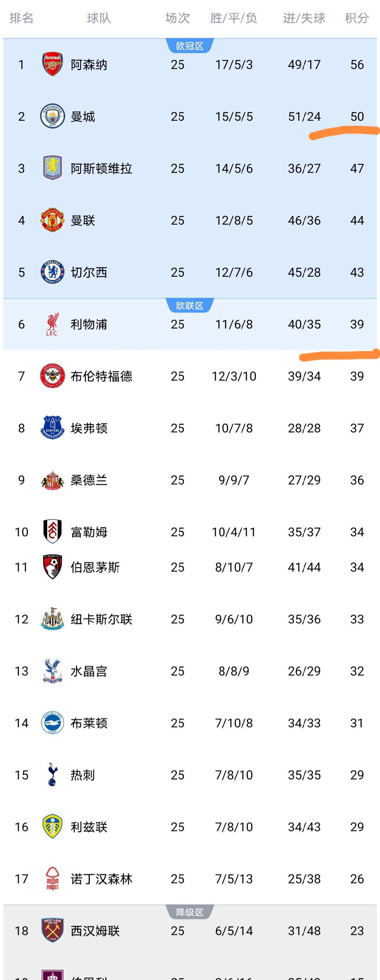Tap the Nottingham Forest tree logo

click(x=52, y=879)
